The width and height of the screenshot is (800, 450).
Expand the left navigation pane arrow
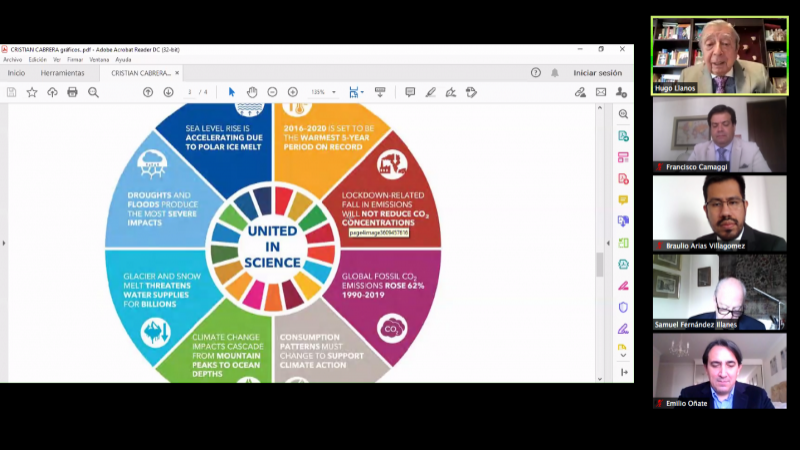point(4,243)
